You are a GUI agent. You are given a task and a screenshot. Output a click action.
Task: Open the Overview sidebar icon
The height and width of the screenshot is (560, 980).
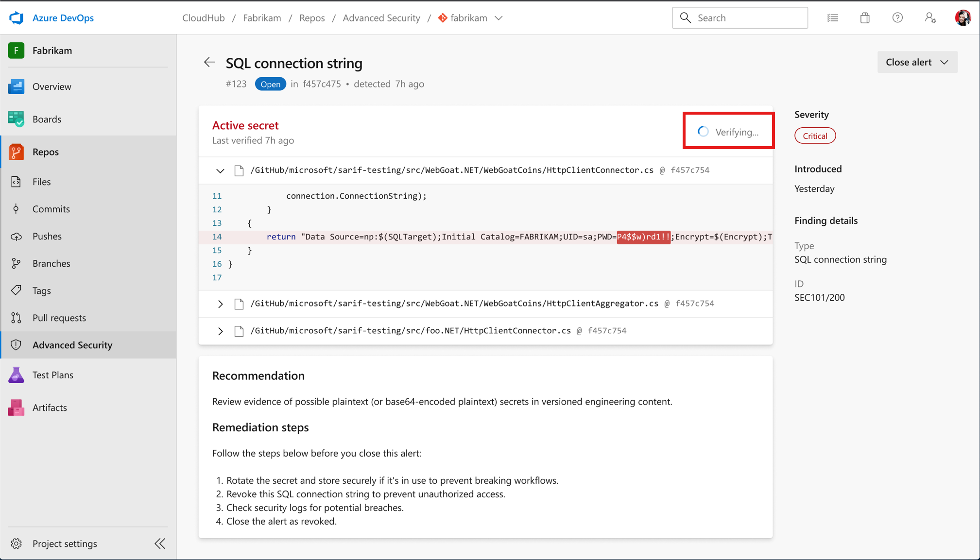16,86
